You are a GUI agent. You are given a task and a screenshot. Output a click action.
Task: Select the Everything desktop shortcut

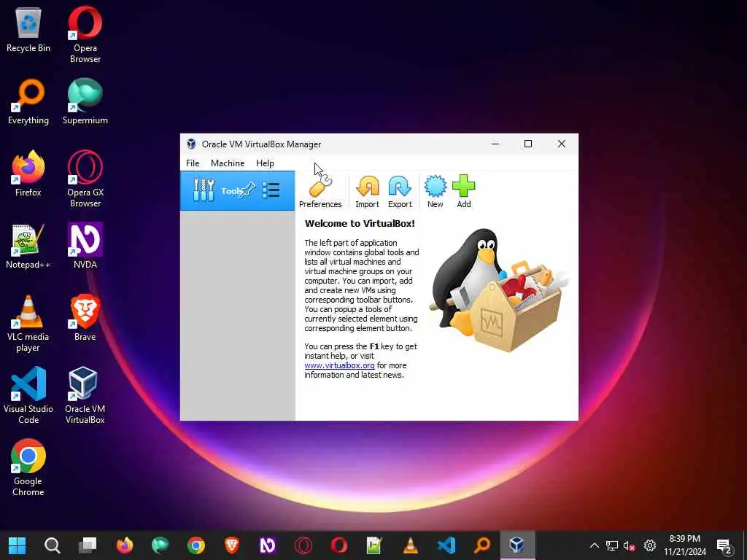(28, 102)
